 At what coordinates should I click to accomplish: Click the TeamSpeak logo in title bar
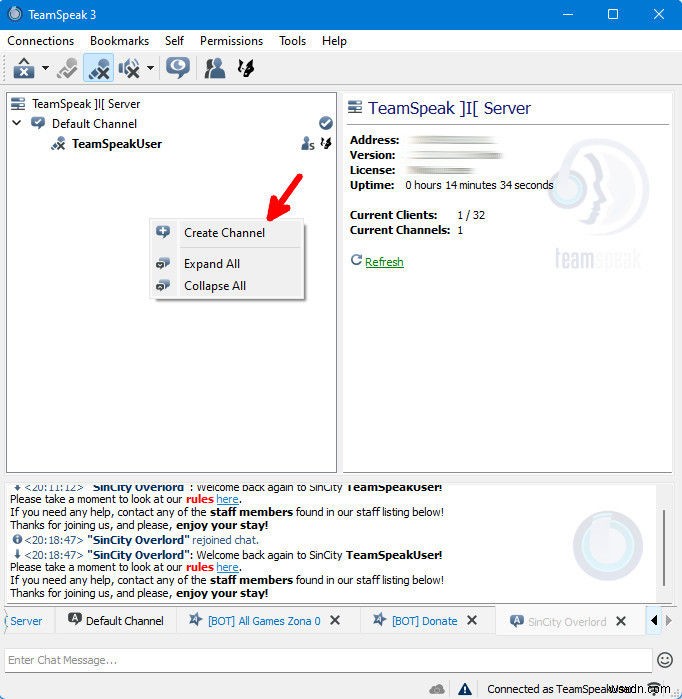pos(15,14)
